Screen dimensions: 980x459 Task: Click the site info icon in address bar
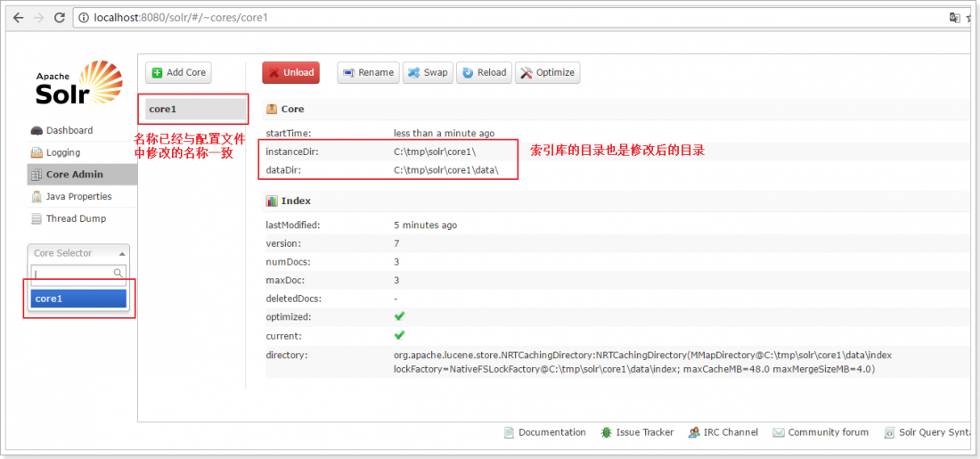tap(84, 18)
